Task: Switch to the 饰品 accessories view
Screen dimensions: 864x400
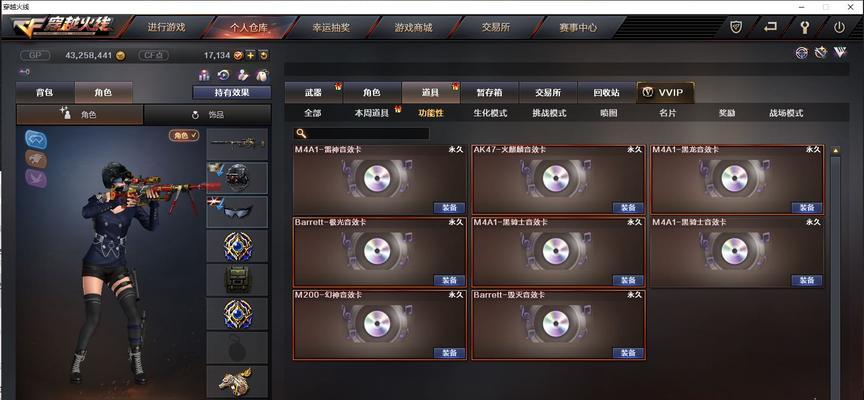Action: point(207,115)
